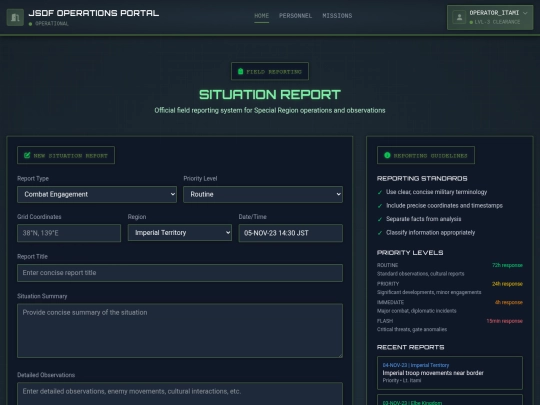The image size is (540, 405).
Task: Click 'Separate facts from analysis' guideline
Action: coord(424,219)
